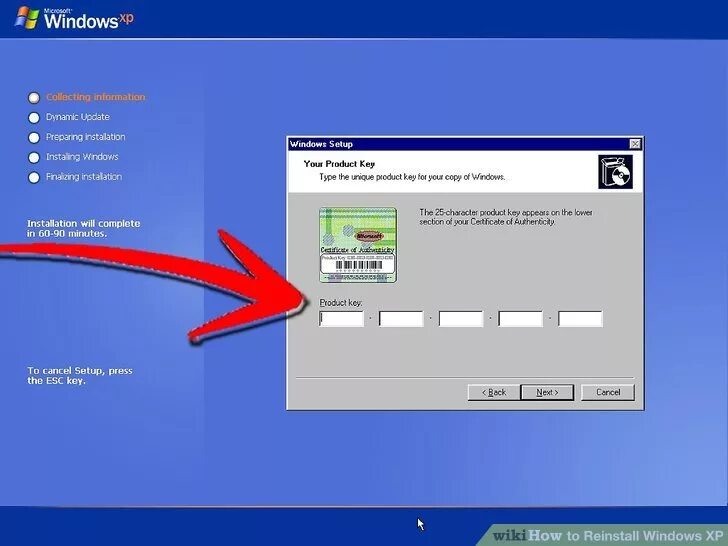
Task: Close the Windows Setup dialog window
Action: 635,144
